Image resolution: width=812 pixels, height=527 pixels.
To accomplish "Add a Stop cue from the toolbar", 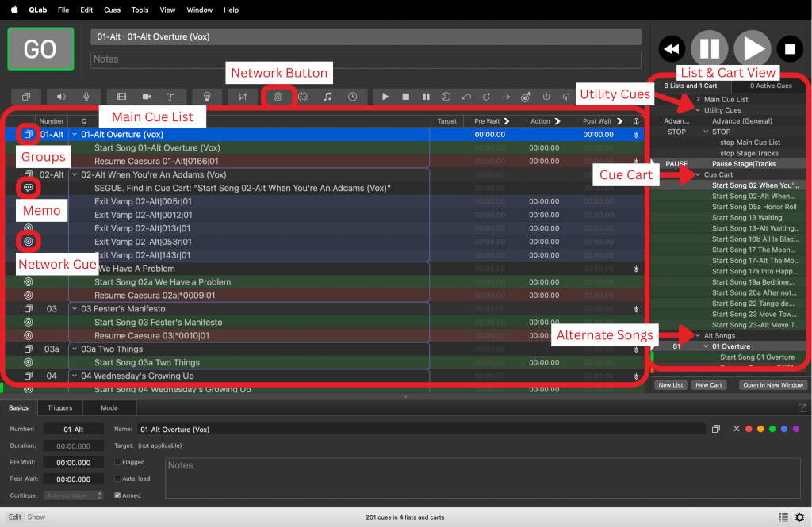I will click(406, 97).
